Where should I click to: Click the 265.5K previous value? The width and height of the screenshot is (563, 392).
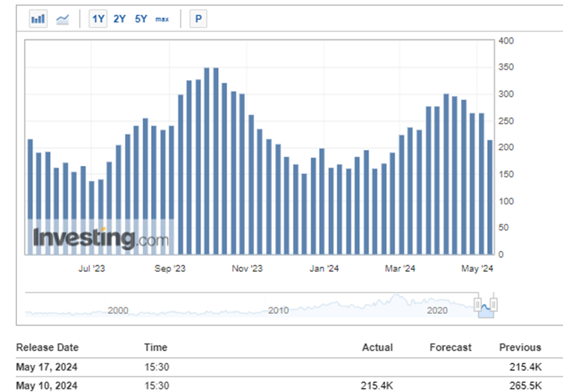coord(526,386)
